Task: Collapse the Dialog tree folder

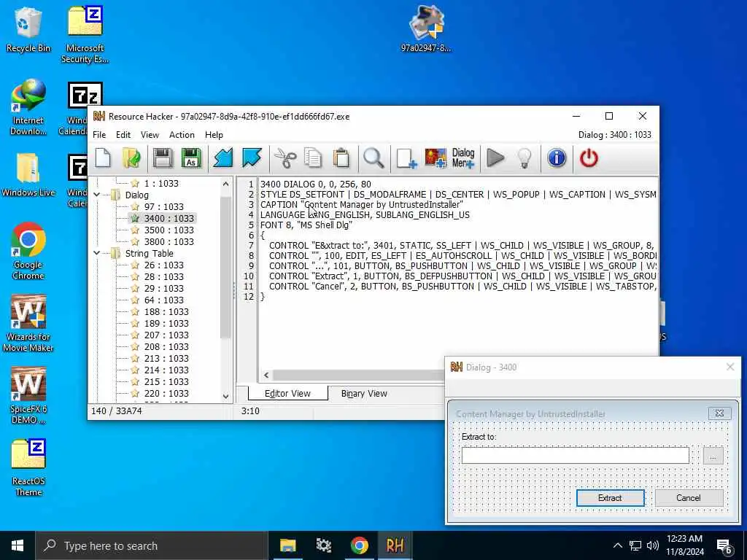Action: pyautogui.click(x=97, y=195)
